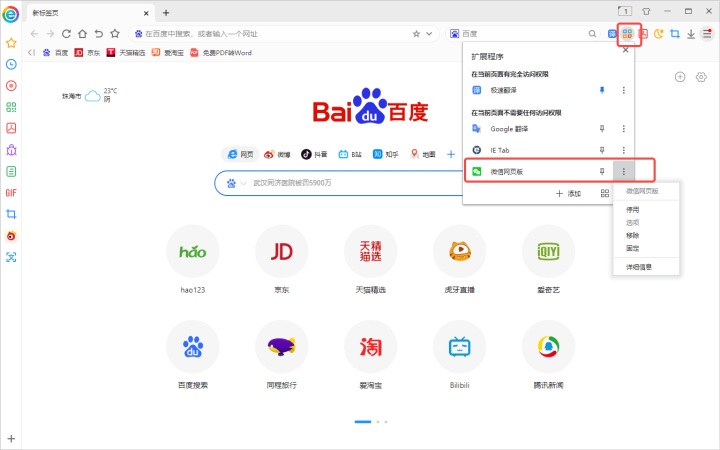Open the 京东 bookmark
720x450 pixels.
point(87,53)
